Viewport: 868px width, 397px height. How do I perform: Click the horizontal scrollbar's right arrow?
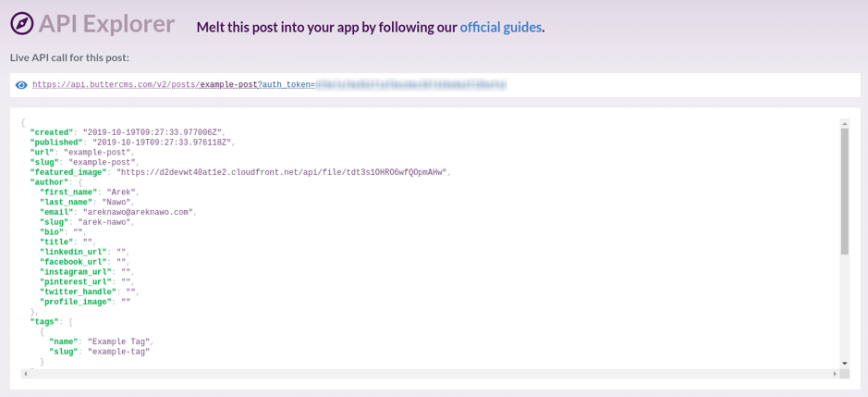(835, 374)
